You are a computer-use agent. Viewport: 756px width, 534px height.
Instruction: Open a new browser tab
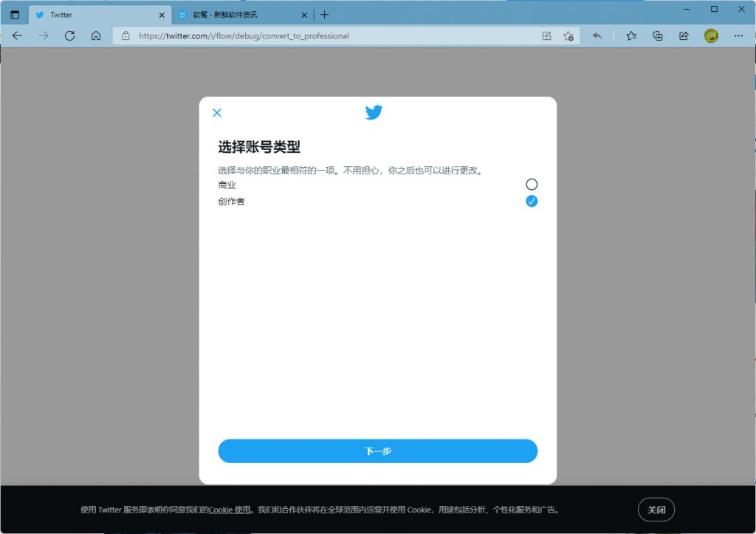point(325,15)
